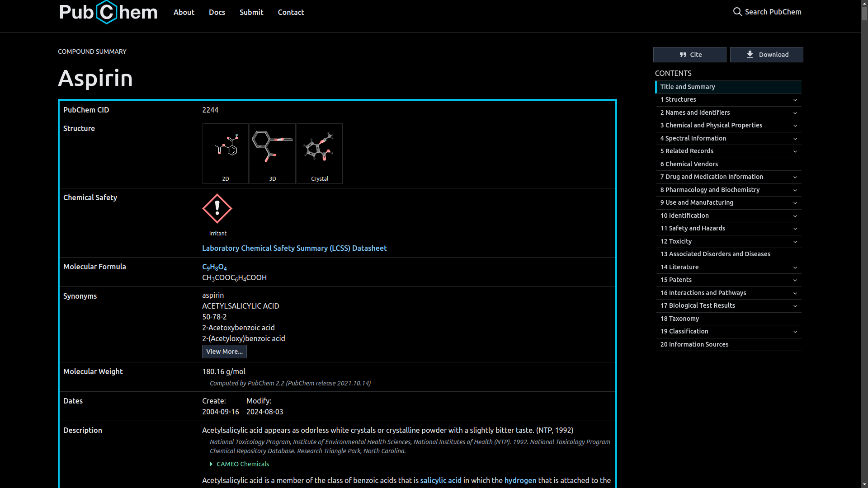Select Title and Summary in contents

point(687,87)
